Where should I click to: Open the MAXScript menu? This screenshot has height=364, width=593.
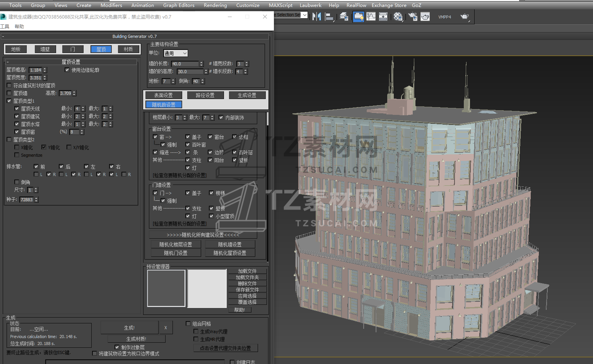(x=280, y=5)
